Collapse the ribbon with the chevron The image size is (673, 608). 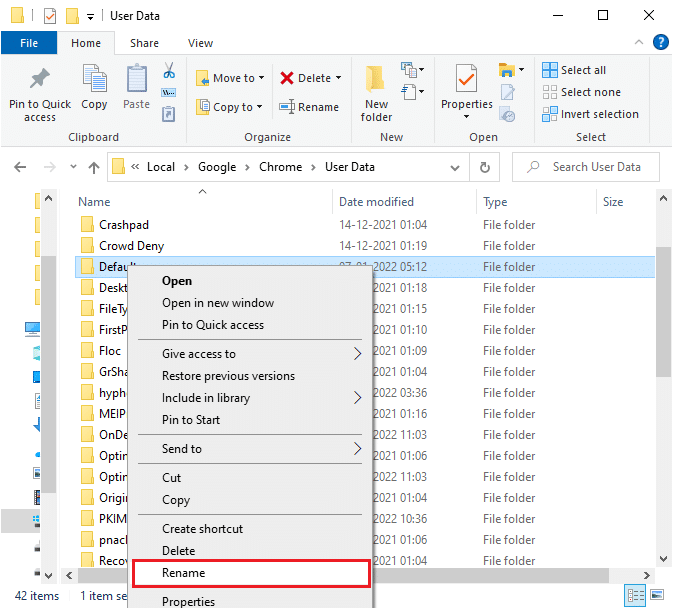639,42
